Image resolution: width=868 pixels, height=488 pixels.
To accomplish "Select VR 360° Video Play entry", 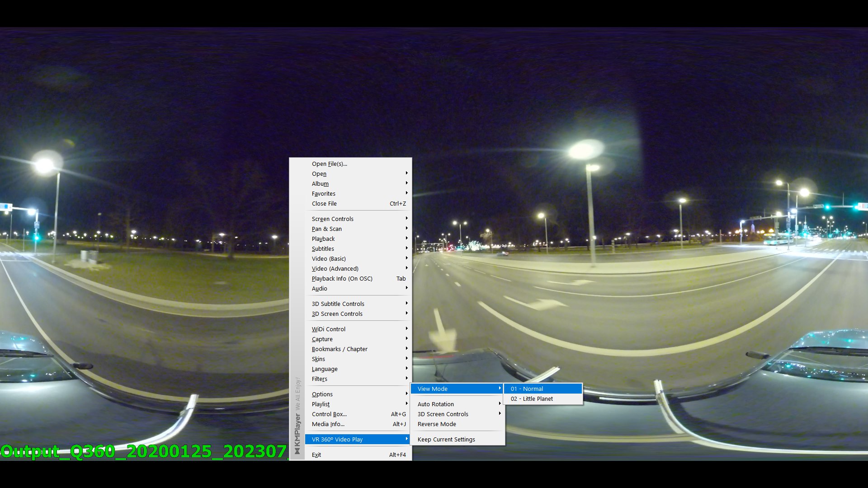I will pyautogui.click(x=357, y=439).
